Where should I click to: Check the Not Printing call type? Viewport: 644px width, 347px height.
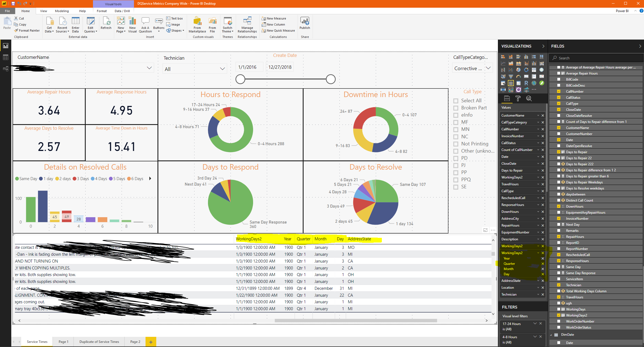[x=456, y=144]
